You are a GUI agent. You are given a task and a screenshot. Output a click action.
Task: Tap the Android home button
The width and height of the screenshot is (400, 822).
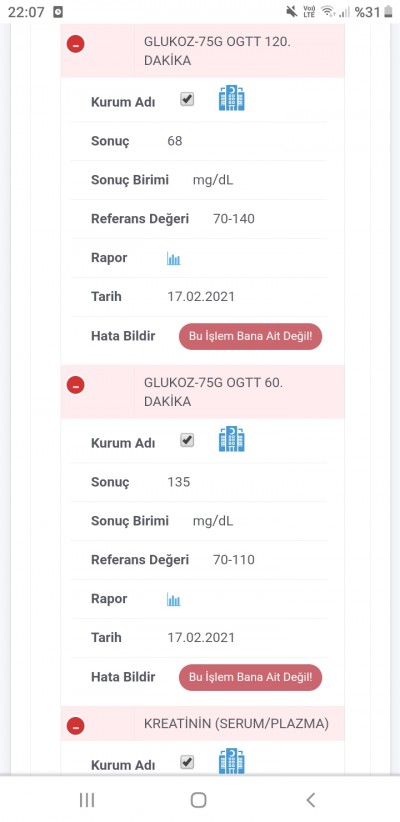(199, 800)
